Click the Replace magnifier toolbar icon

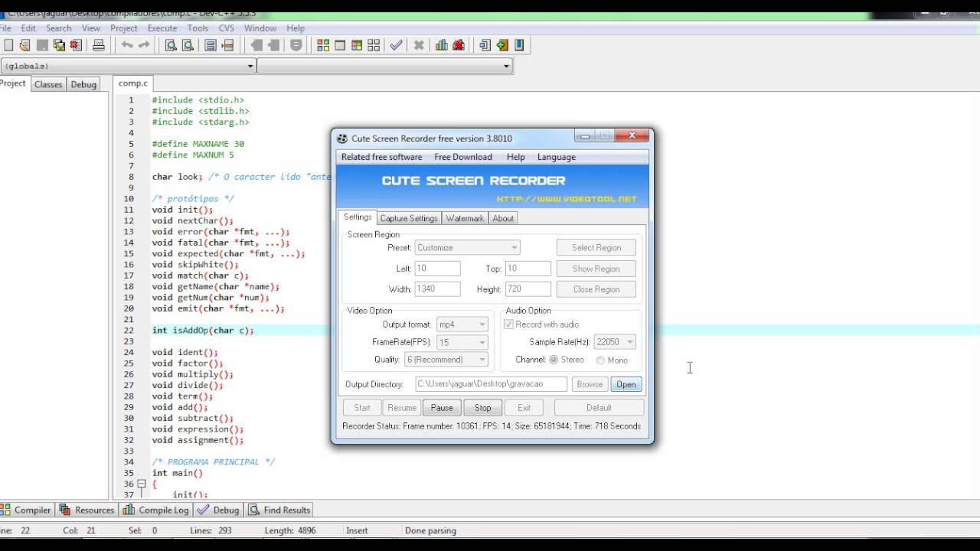pos(188,45)
